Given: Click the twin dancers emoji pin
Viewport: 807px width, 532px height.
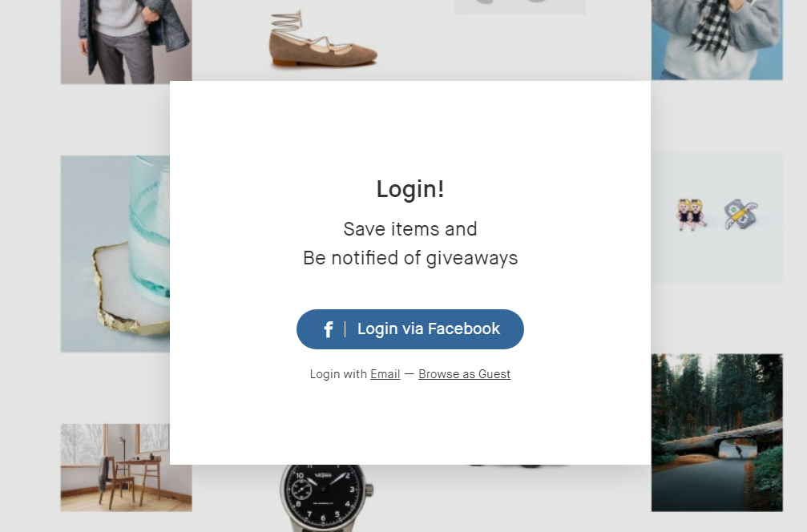Looking at the screenshot, I should pos(692,214).
